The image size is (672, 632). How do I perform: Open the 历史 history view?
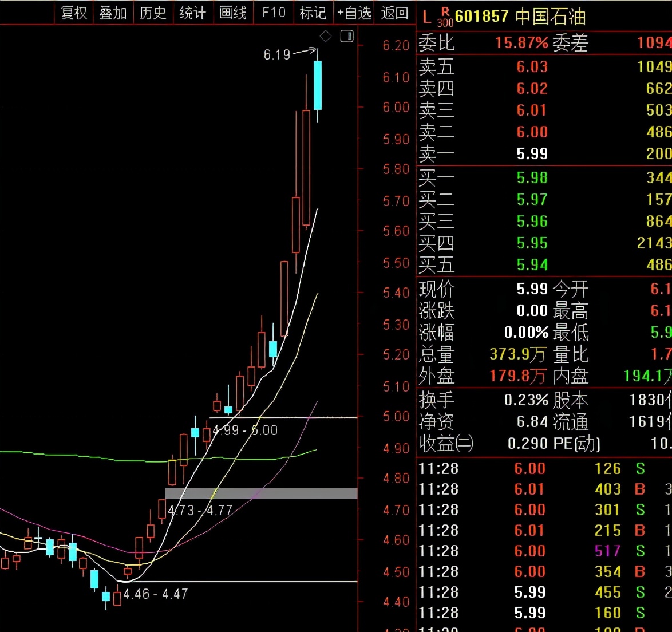153,13
